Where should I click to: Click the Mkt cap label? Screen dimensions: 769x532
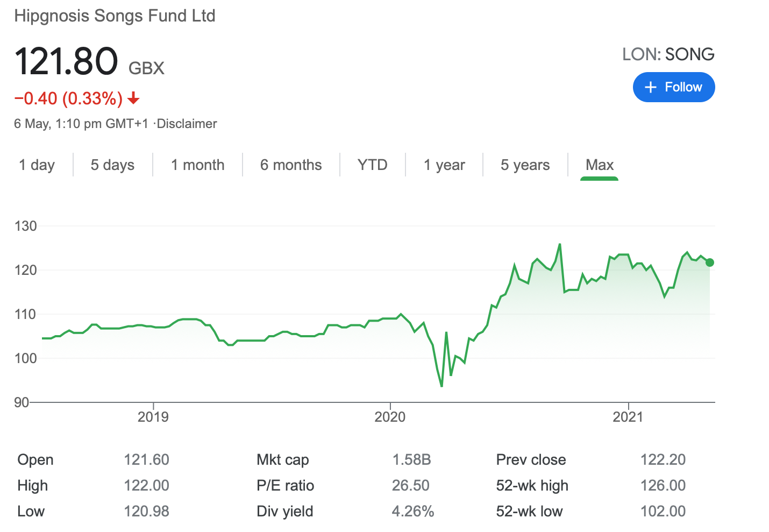click(x=283, y=459)
